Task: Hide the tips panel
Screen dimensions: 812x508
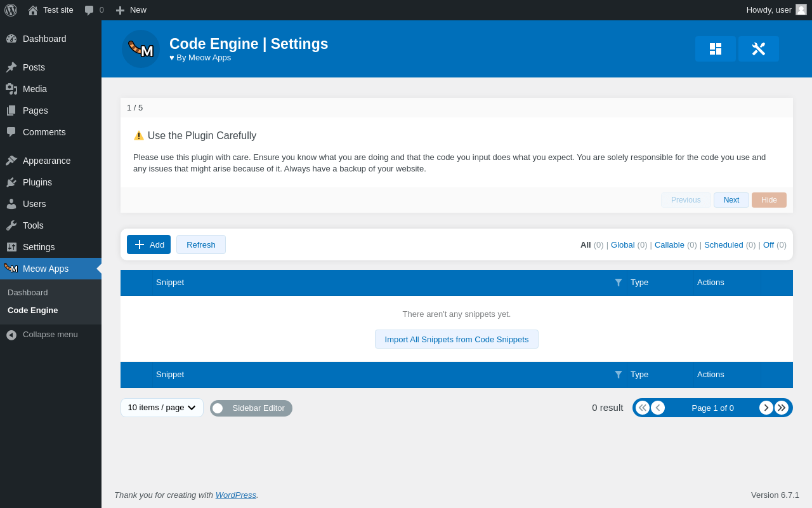Action: (769, 200)
